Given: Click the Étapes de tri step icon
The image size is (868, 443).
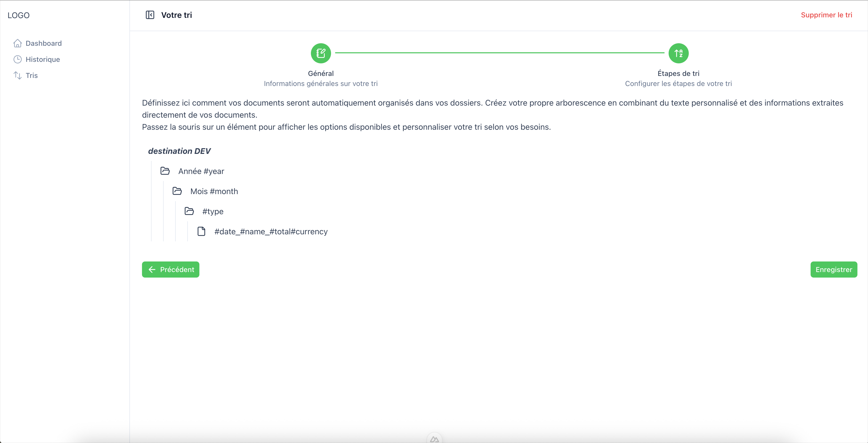Looking at the screenshot, I should 678,53.
